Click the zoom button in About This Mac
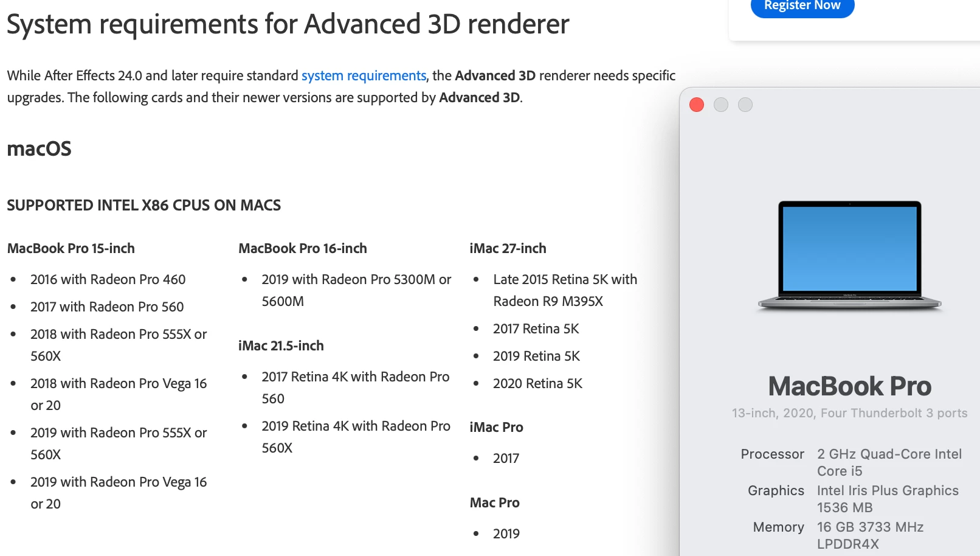 745,105
